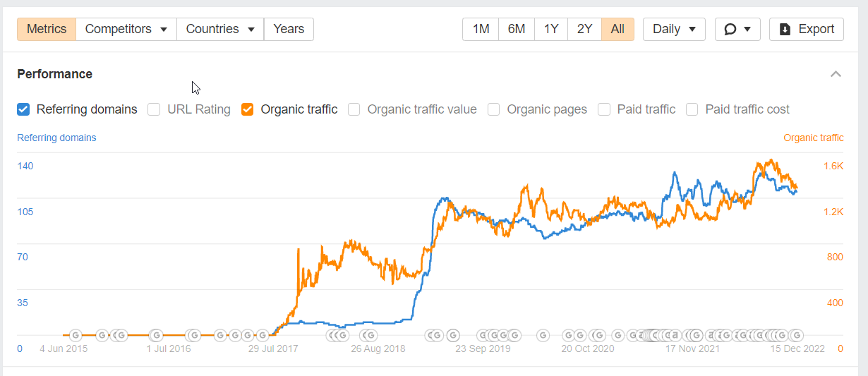Choose the 2Y time range
Screen dimensions: 868x376
pyautogui.click(x=584, y=29)
